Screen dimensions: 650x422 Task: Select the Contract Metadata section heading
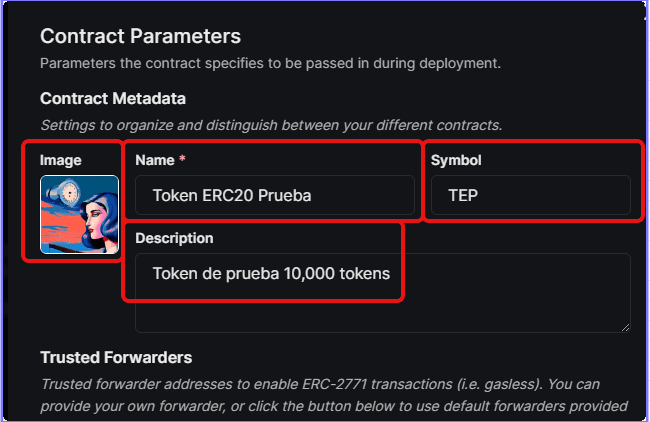(113, 99)
